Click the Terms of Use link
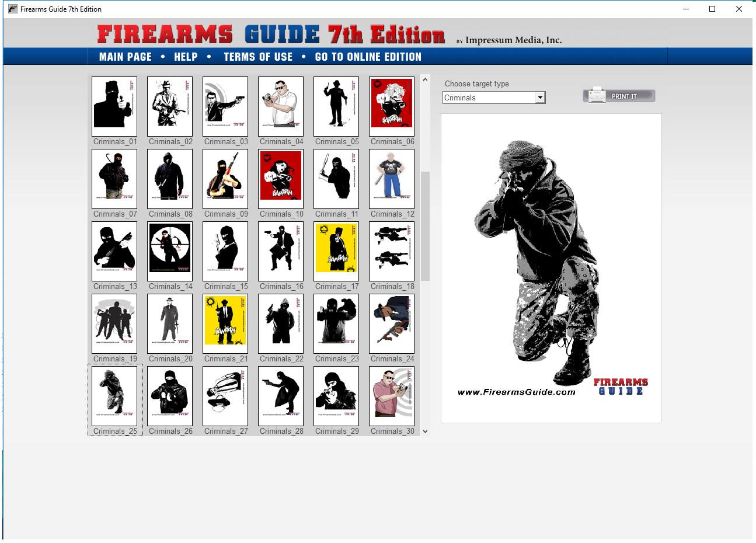 (x=258, y=57)
